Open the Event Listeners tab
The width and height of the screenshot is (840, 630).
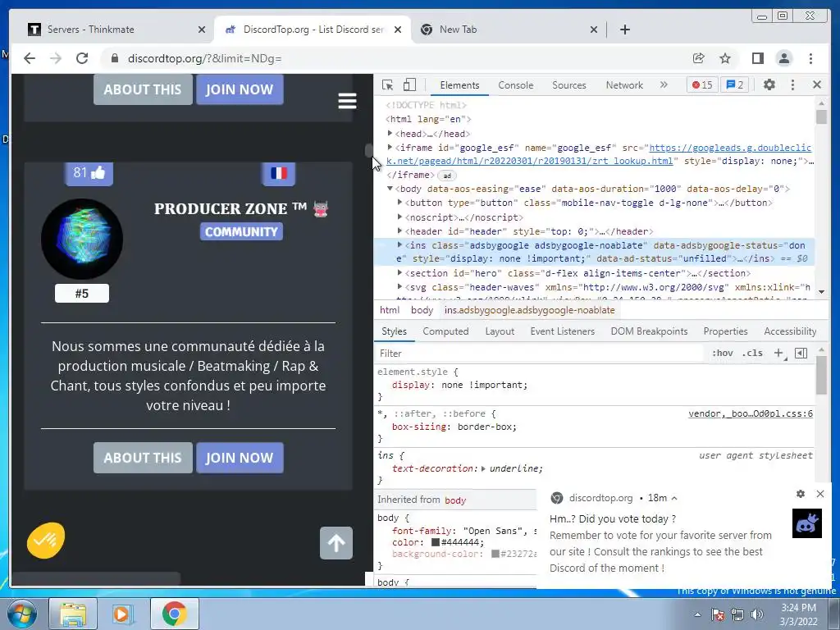[x=563, y=331]
